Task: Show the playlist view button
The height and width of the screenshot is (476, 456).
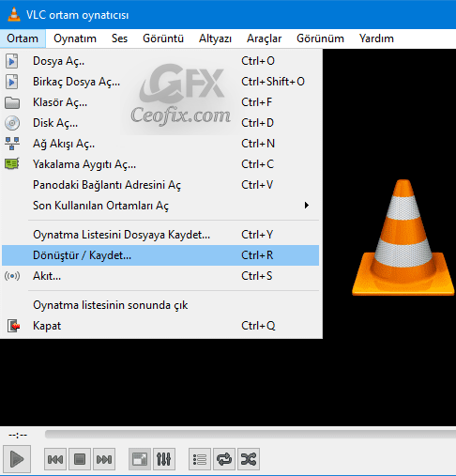Action: (x=200, y=459)
